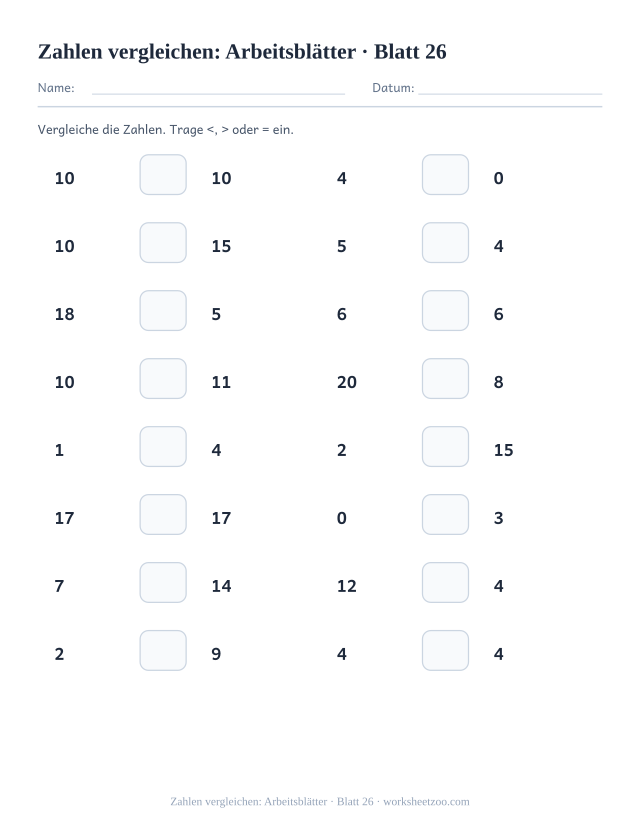Select answer box between 0 and 3
This screenshot has width=640, height=829.
(445, 514)
